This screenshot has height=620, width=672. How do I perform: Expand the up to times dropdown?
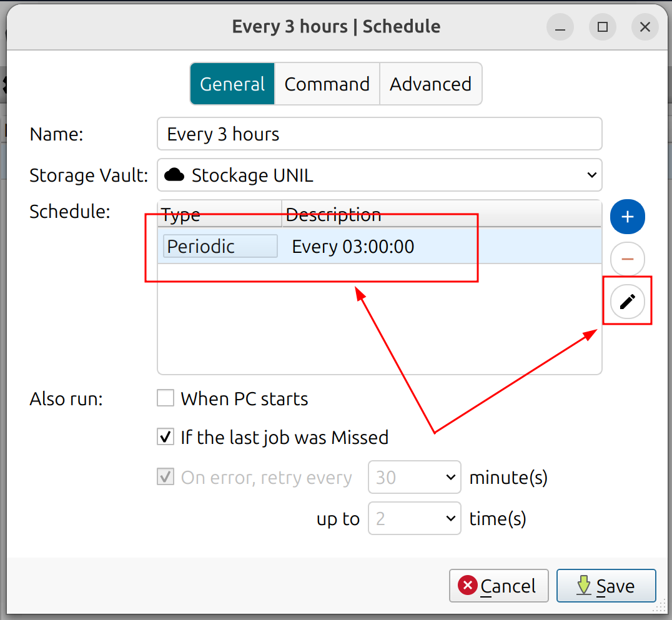(415, 519)
